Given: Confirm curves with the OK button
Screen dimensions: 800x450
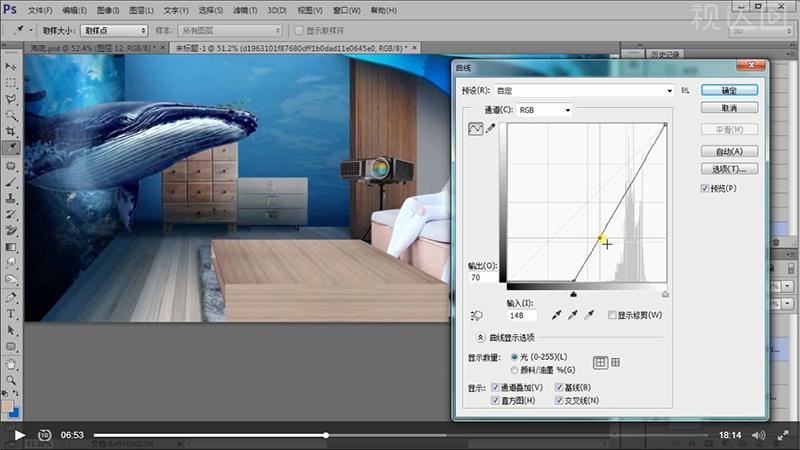Looking at the screenshot, I should (729, 90).
